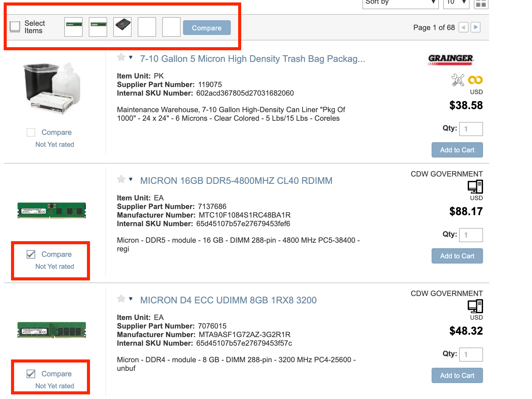Click the Compare button in the toolbar
This screenshot has width=532, height=399.
[x=207, y=28]
